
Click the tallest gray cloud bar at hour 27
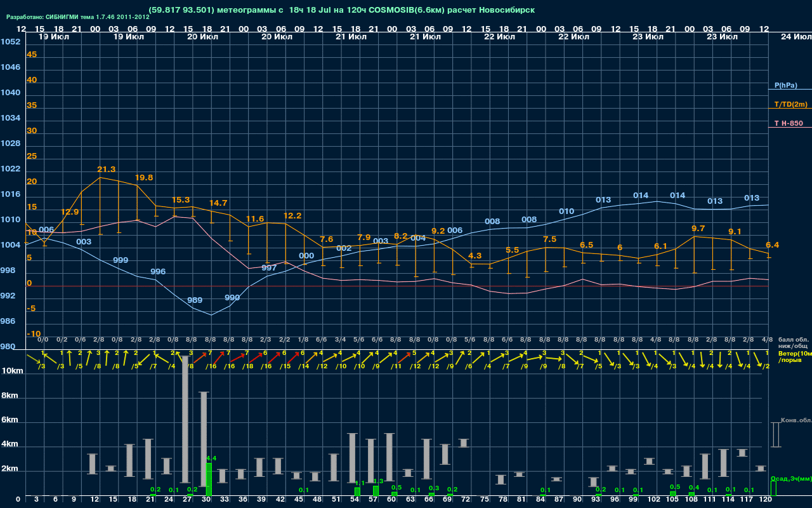pos(185,420)
